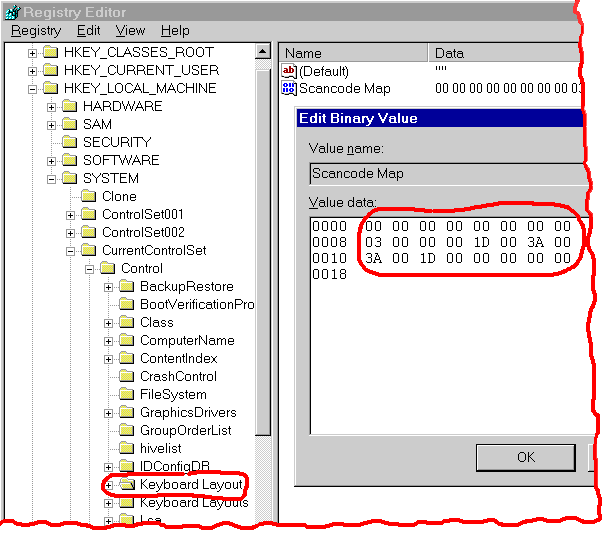Collapse the Control key
Viewport: 608px width, 533px height.
click(x=89, y=269)
